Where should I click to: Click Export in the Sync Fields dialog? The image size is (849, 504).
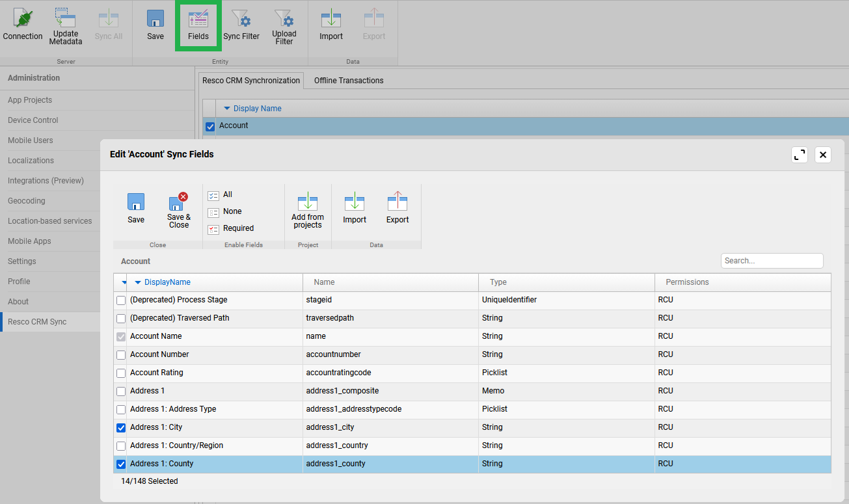(x=398, y=208)
